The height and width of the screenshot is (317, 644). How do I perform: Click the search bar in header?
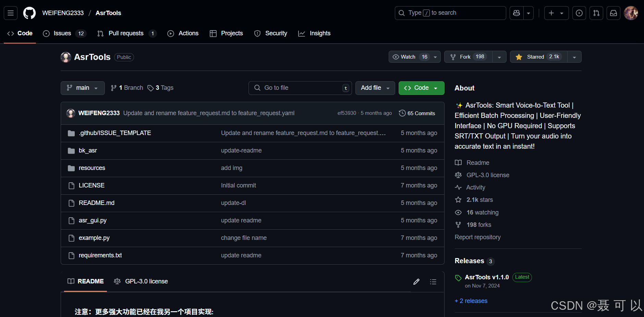(450, 13)
